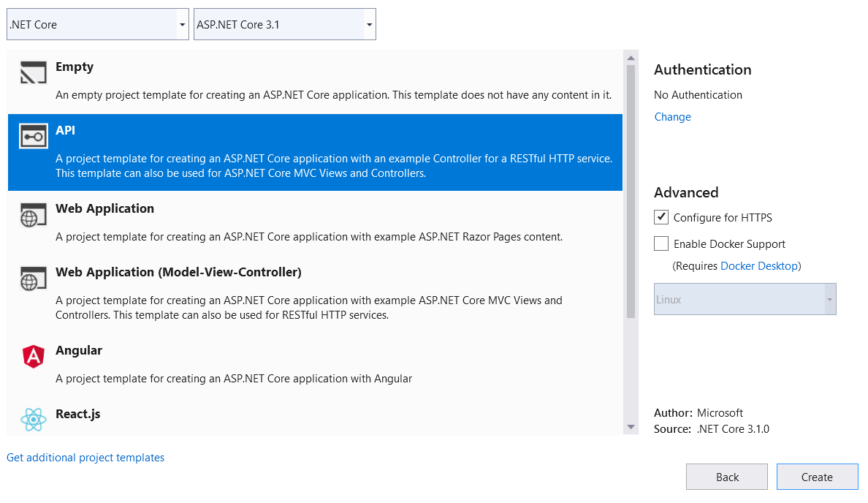Open the .NET Core framework dropdown
This screenshot has width=868, height=503.
pos(180,23)
